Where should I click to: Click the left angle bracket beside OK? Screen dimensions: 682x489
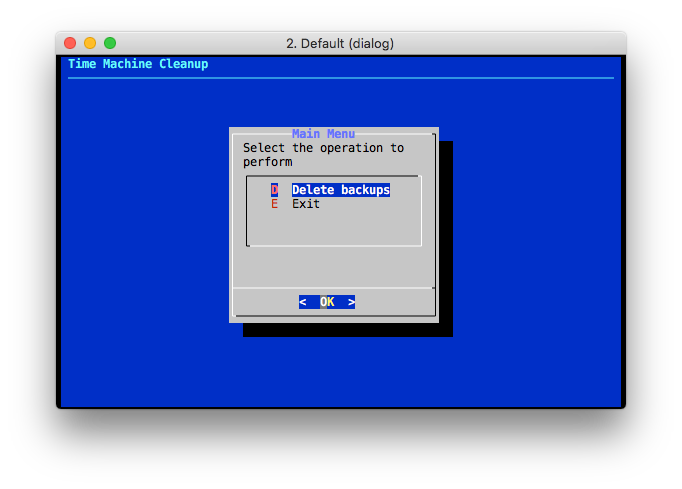303,302
